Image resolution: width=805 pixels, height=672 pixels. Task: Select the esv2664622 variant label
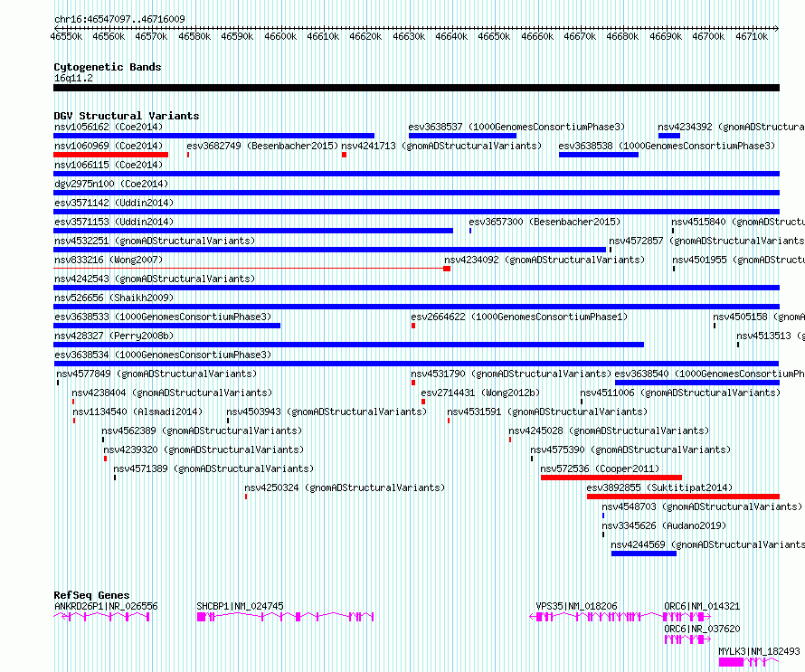pyautogui.click(x=519, y=317)
